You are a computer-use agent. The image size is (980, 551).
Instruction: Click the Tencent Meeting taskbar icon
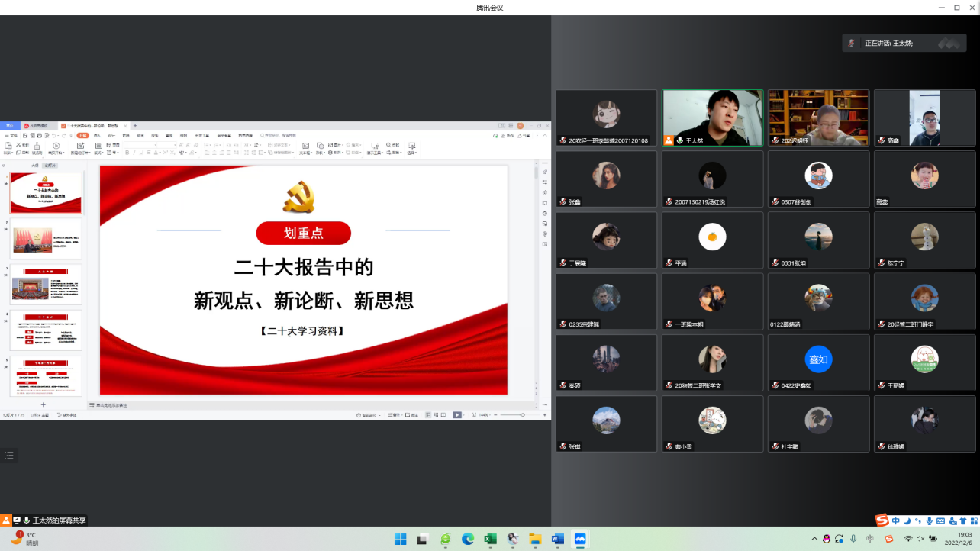[579, 539]
